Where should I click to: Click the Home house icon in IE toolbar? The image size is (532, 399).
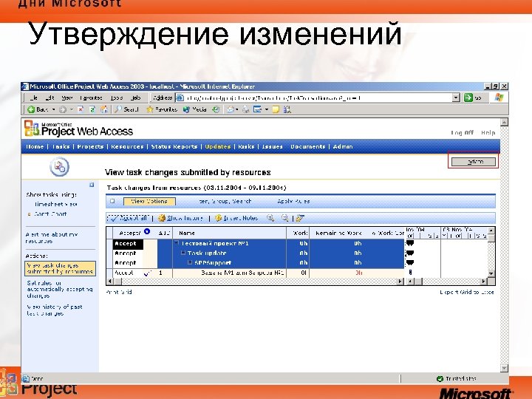[104, 109]
